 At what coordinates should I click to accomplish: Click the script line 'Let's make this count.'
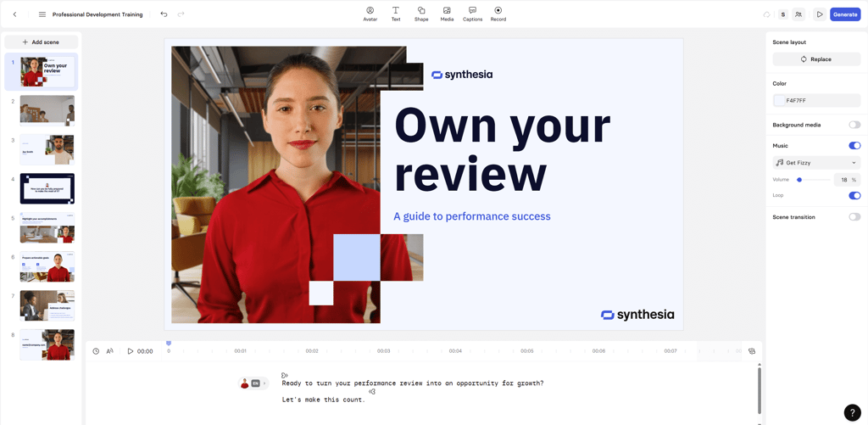(x=323, y=400)
